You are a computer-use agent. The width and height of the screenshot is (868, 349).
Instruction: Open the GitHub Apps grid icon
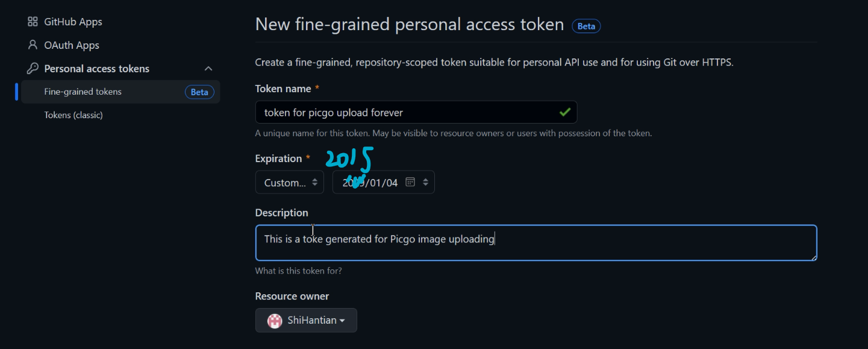coord(33,22)
